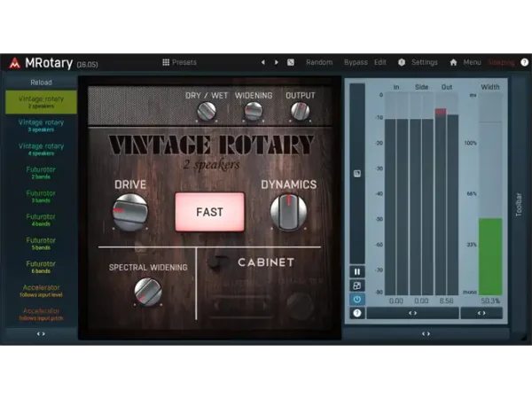This screenshot has width=532, height=399.
Task: Click the In level meter
Action: tap(396, 195)
